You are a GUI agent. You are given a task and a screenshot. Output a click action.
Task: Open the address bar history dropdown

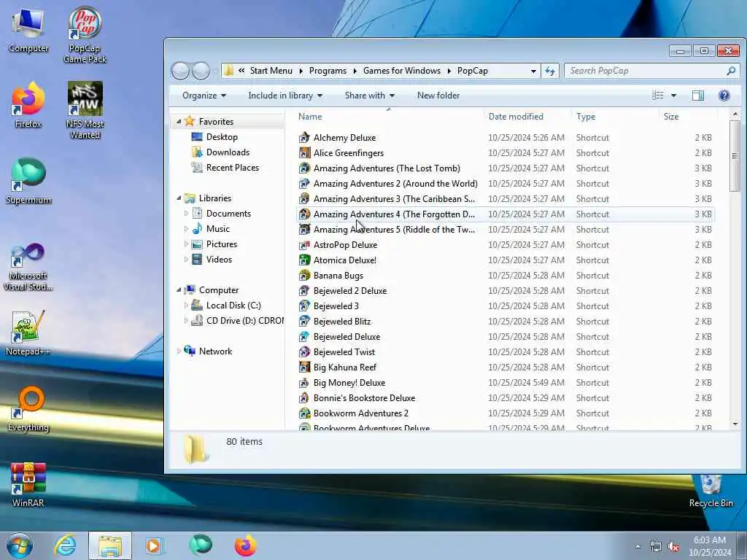[533, 71]
